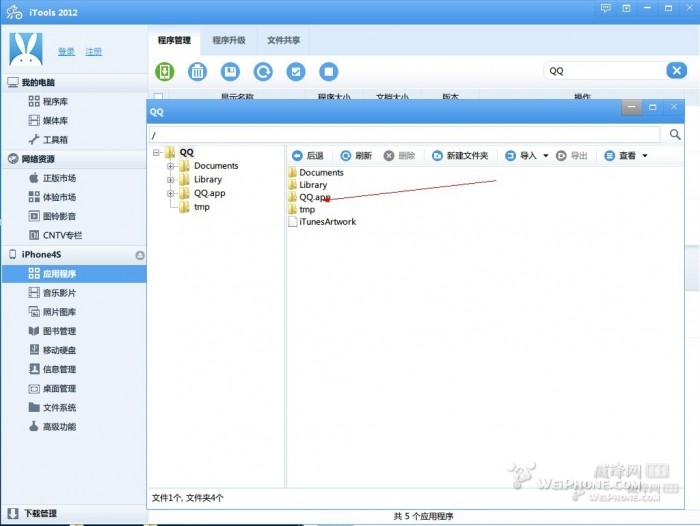This screenshot has height=526, width=700.
Task: Expand the QQ.app node in folder tree
Action: (171, 193)
